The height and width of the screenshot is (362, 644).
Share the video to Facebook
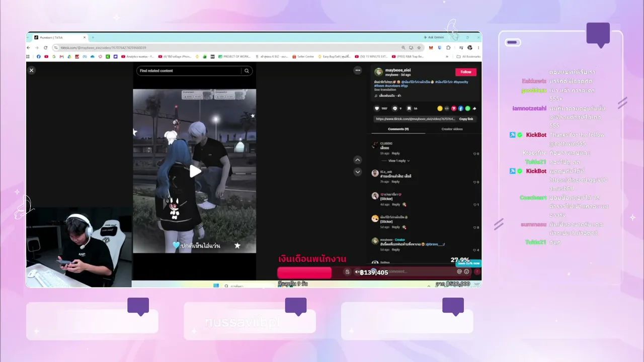[x=461, y=108]
